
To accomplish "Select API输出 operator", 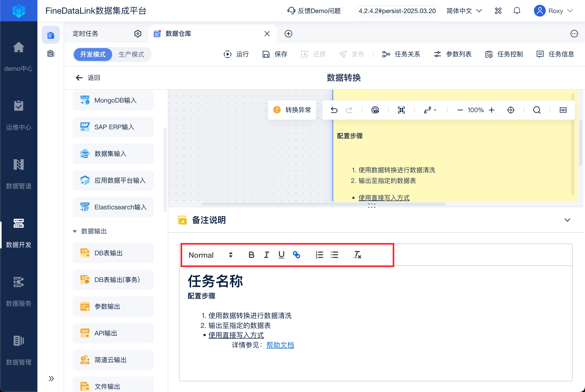I will pos(113,333).
